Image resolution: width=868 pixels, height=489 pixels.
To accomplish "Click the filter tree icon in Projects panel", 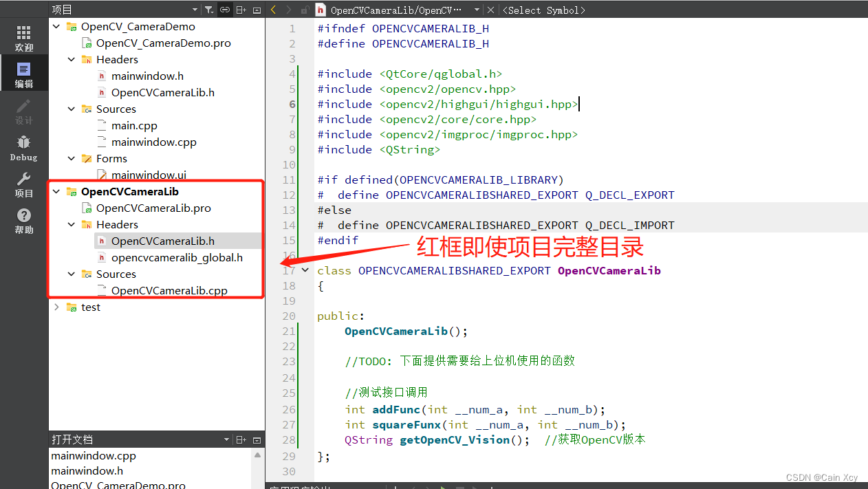I will coord(209,10).
